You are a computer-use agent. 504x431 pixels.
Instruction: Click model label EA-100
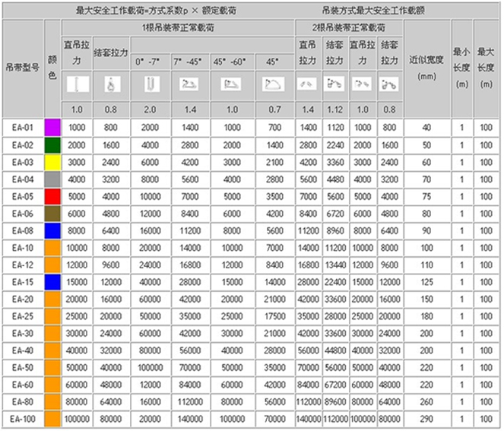click(23, 419)
